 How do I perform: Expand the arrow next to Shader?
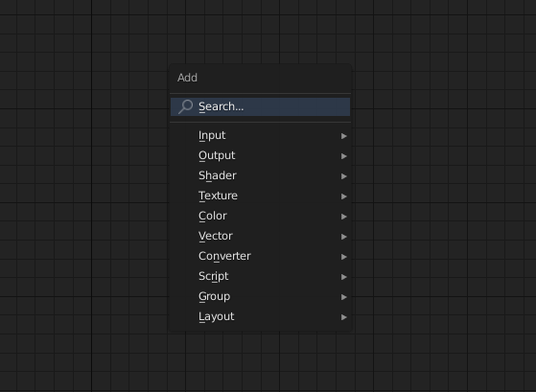pos(344,176)
